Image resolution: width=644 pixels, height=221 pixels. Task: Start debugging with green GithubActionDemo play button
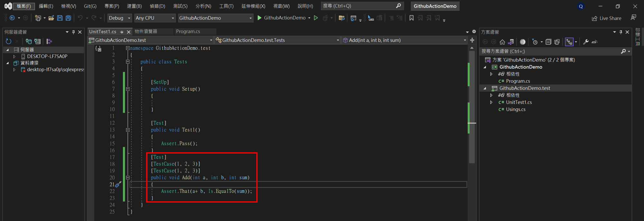(260, 18)
